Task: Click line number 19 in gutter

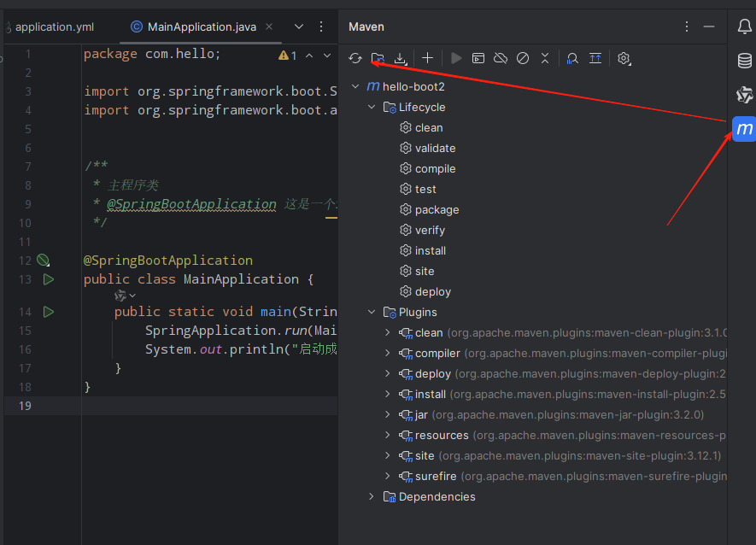Action: click(x=25, y=406)
